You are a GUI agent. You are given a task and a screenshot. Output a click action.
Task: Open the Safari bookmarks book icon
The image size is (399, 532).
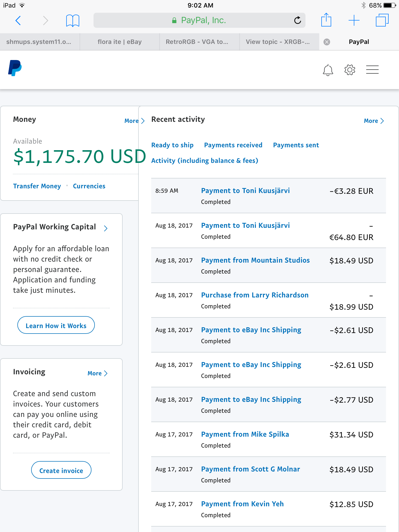73,20
